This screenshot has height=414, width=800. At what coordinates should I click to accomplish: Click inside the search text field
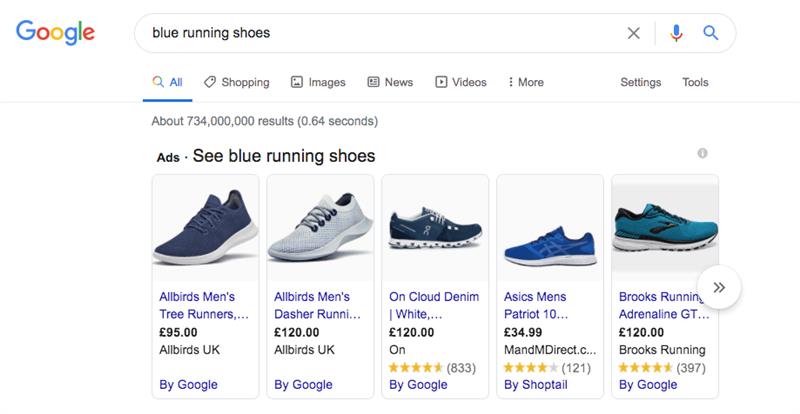click(383, 33)
